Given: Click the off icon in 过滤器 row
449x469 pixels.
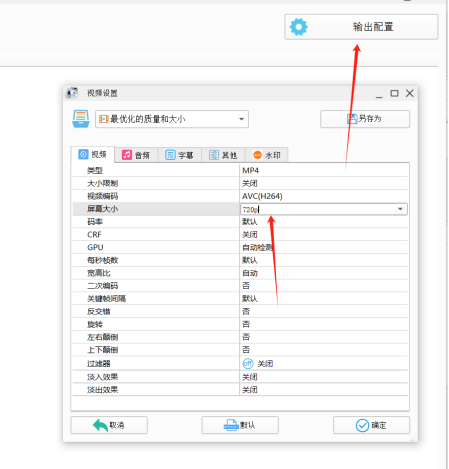Looking at the screenshot, I should (248, 363).
